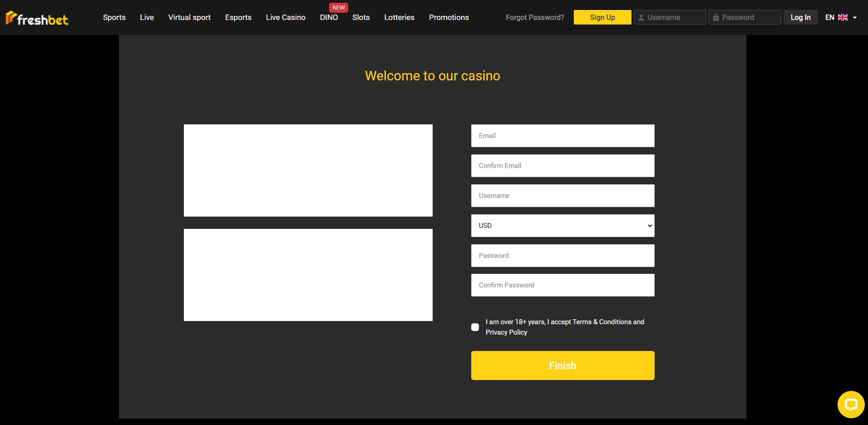Navigate to Slots
The width and height of the screenshot is (868, 425).
[x=361, y=17]
